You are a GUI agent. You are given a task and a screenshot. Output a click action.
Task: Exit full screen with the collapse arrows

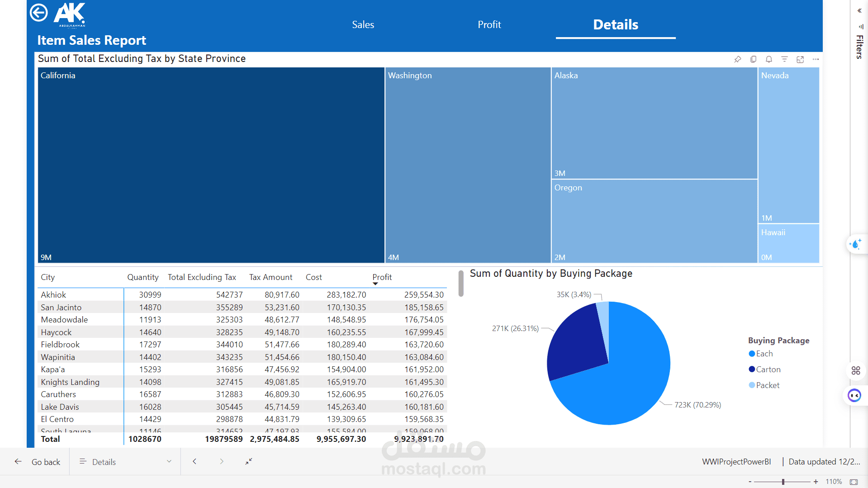coord(249,461)
